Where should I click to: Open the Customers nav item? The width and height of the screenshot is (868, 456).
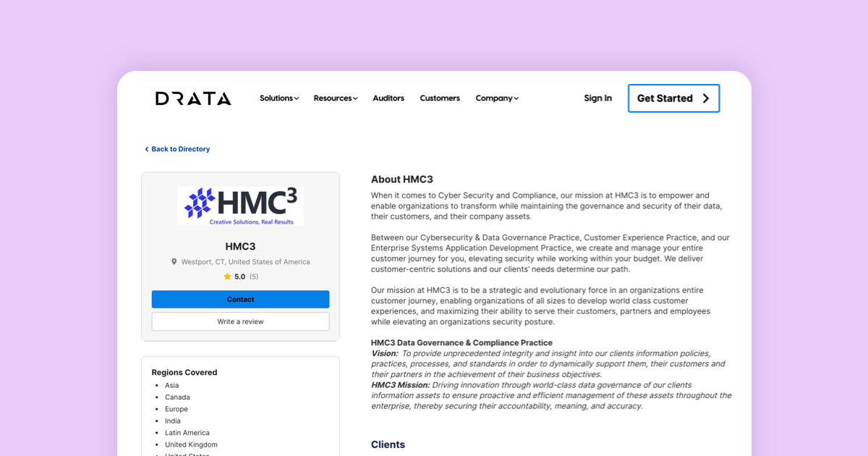pos(440,98)
